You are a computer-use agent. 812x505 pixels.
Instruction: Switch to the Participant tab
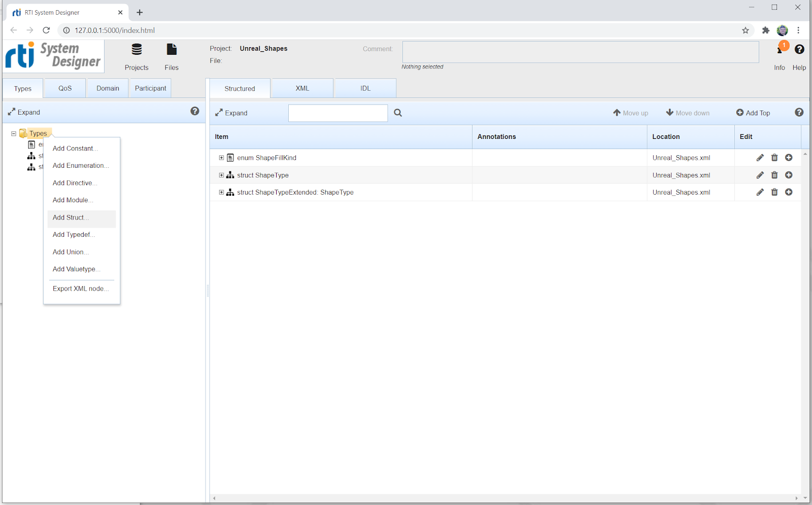(150, 88)
